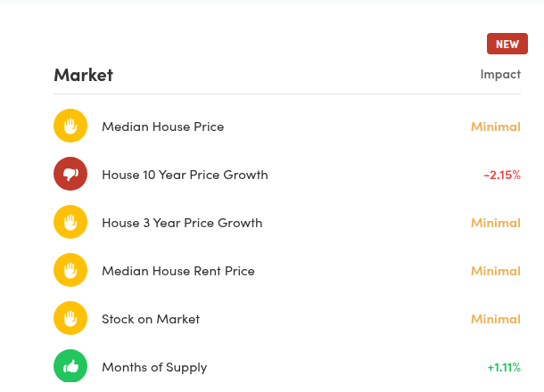
Task: Open the Median House Price row label
Action: (x=162, y=127)
